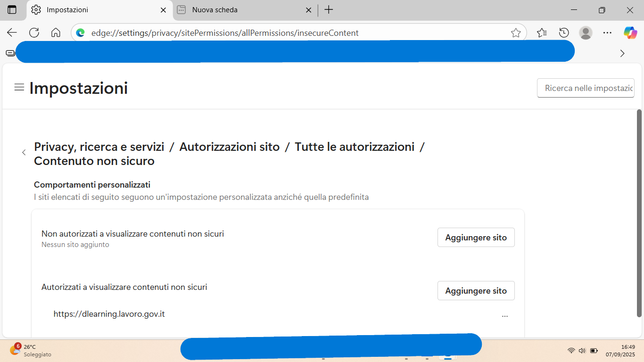Open the browser home page

(56, 33)
